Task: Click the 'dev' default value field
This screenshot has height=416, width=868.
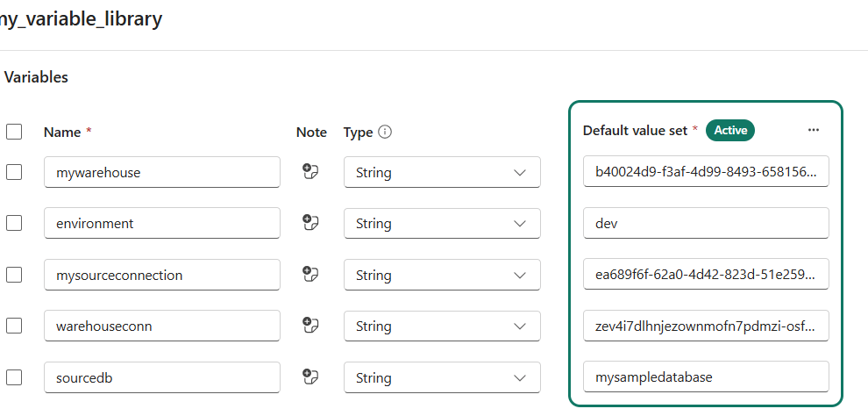Action: (706, 223)
